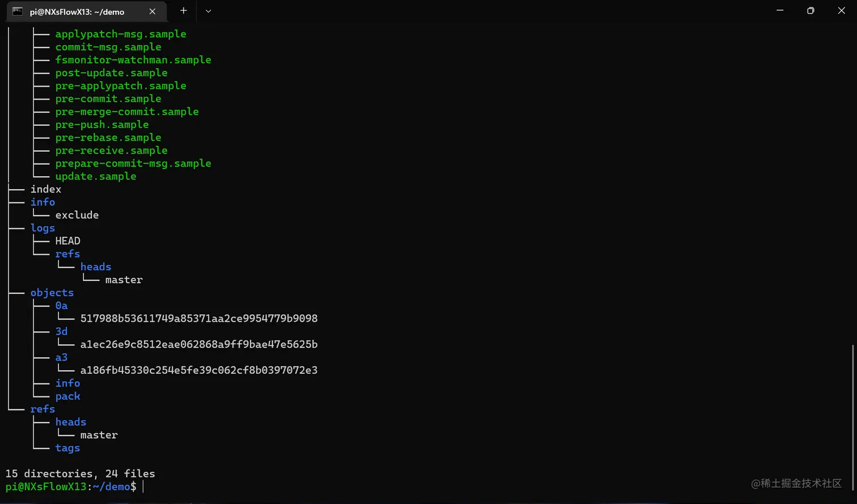Click the post-update.sample entry
The height and width of the screenshot is (504, 857).
(x=112, y=73)
